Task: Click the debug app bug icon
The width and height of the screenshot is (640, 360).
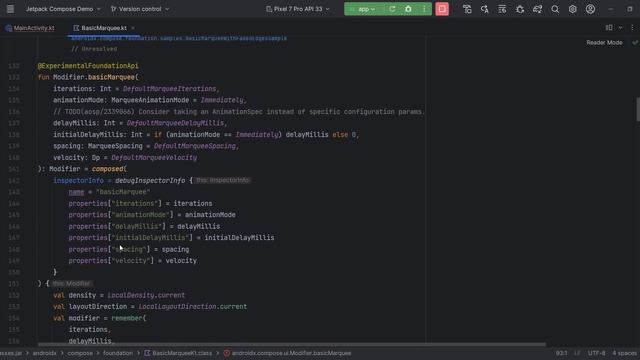Action: coord(408,9)
